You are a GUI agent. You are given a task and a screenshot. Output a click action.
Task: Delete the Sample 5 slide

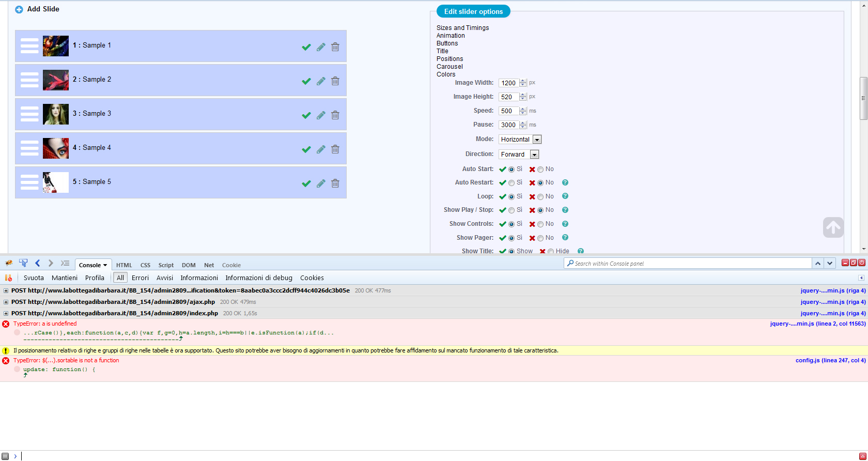(335, 183)
